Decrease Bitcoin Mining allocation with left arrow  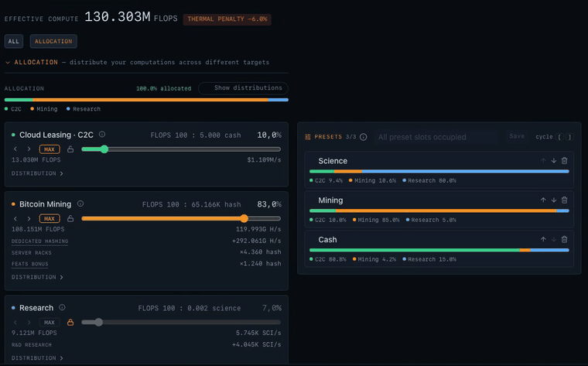coord(15,218)
